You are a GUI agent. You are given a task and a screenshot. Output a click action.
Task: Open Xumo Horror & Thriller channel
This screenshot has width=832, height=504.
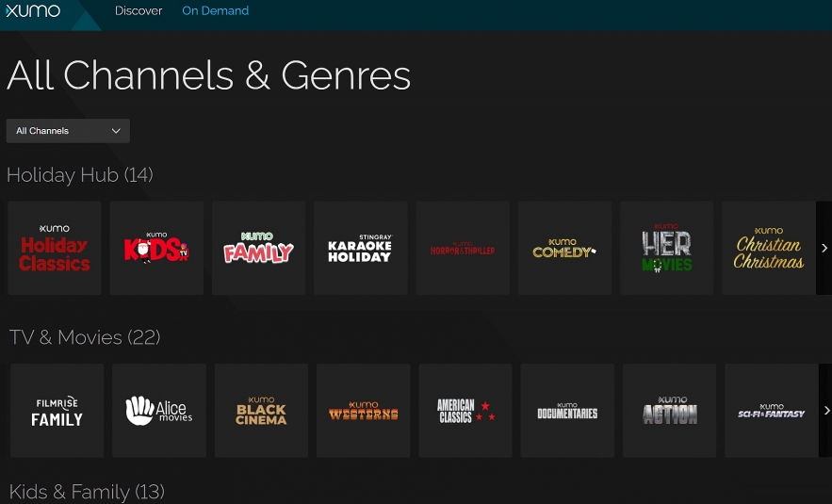coord(463,248)
